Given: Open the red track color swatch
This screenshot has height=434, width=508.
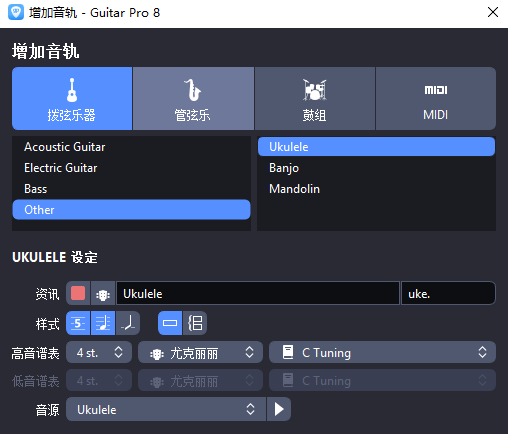Looking at the screenshot, I should click(x=78, y=293).
